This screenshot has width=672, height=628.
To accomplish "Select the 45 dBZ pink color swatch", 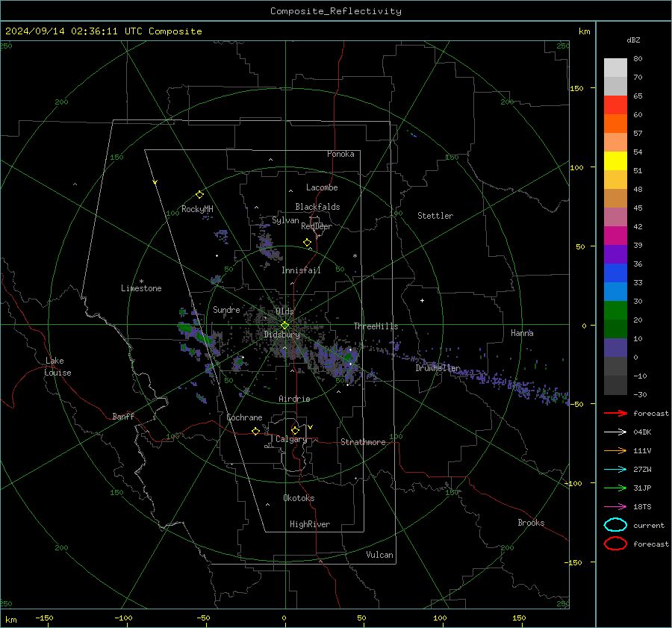I will (x=615, y=217).
